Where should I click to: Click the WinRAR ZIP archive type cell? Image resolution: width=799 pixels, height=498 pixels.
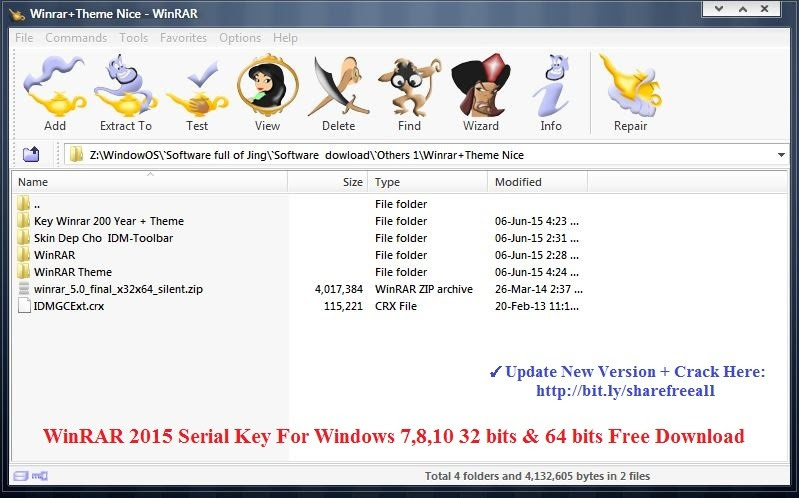pyautogui.click(x=424, y=289)
